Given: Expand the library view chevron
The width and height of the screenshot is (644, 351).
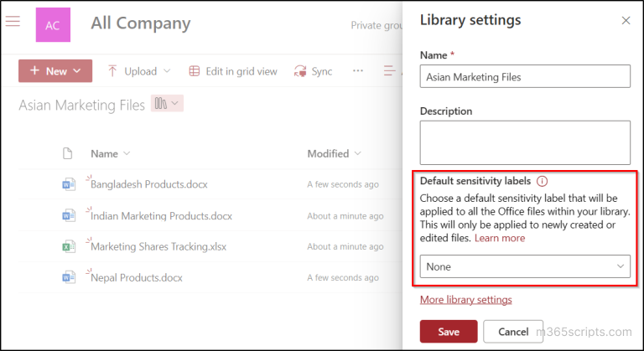Looking at the screenshot, I should (175, 103).
